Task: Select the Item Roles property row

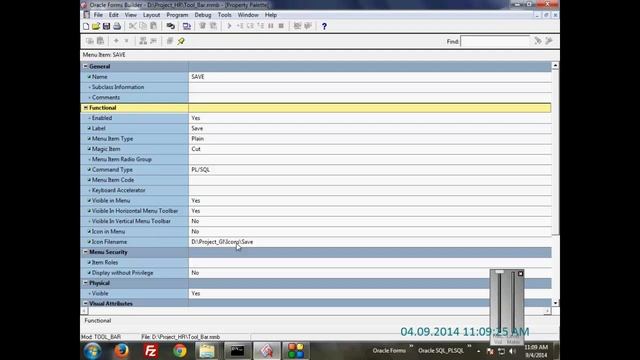Action: point(316,262)
